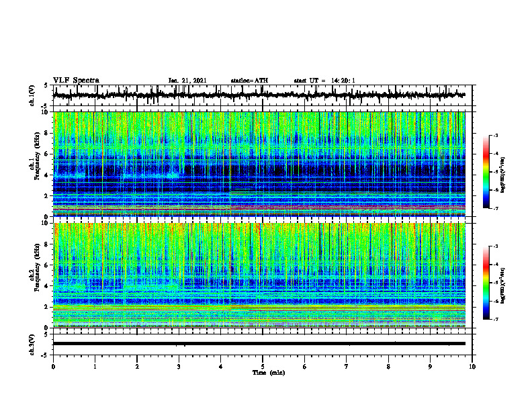Click the ch.1 colorbar "-7" tick label
The height and width of the screenshot is (411, 532).
click(495, 208)
